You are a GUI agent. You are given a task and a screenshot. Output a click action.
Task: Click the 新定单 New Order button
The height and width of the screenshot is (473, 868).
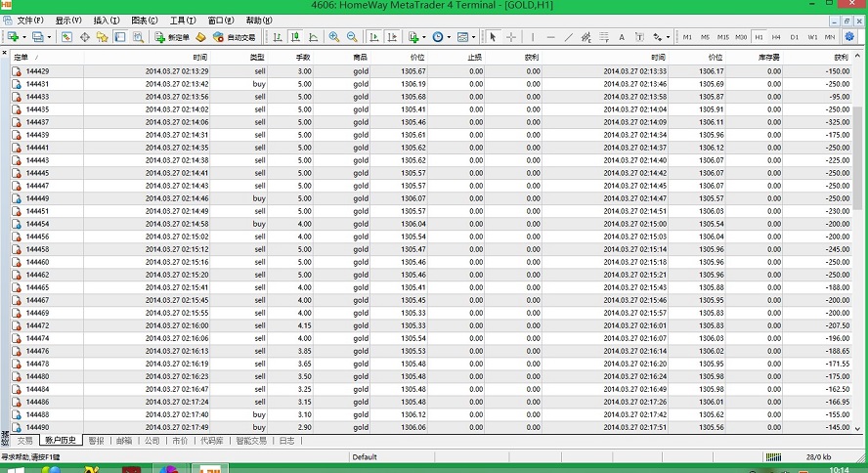click(x=172, y=37)
